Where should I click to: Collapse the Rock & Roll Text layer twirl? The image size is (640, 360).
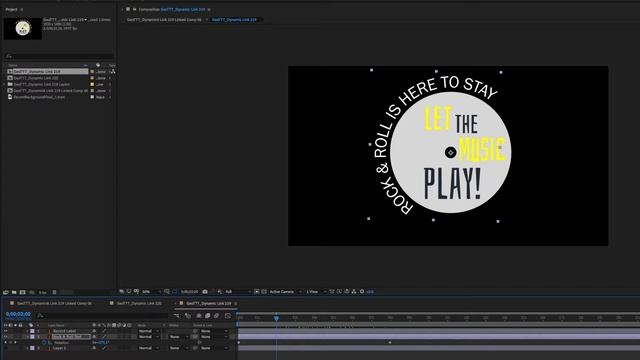27,337
